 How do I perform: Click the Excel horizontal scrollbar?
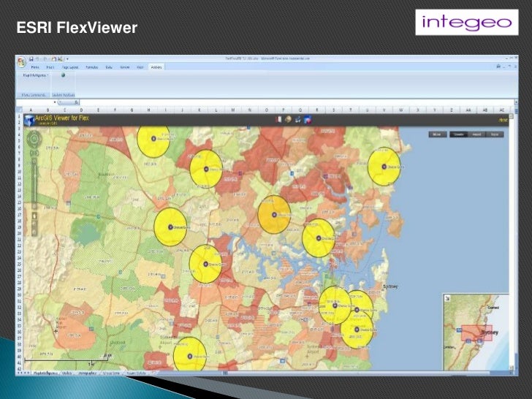pos(368,373)
